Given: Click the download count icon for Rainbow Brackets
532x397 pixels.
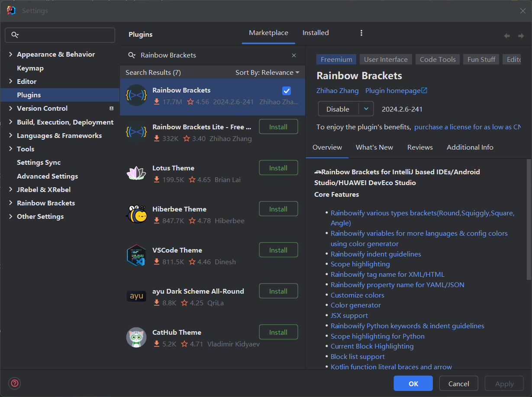Looking at the screenshot, I should (x=157, y=102).
